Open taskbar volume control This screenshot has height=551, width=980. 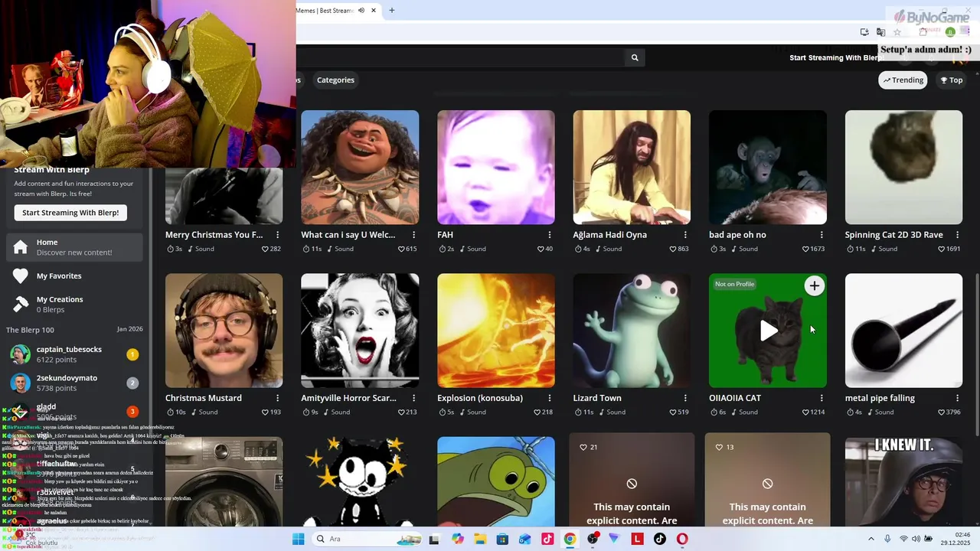click(916, 539)
